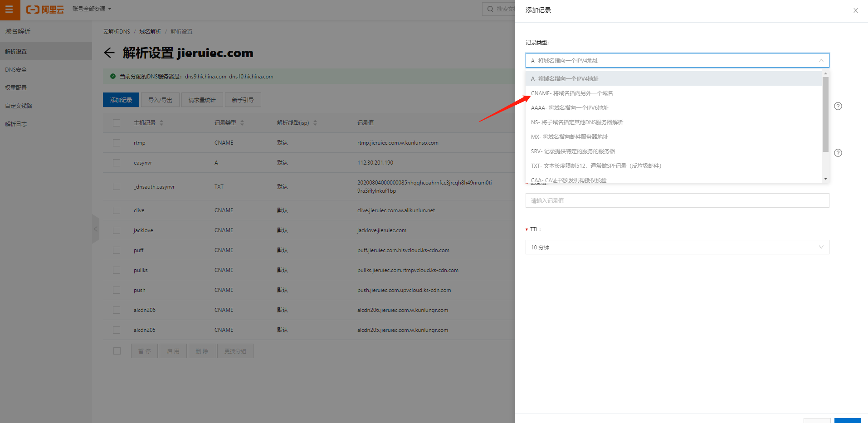Open 解析设置 in the sidebar

pyautogui.click(x=46, y=51)
